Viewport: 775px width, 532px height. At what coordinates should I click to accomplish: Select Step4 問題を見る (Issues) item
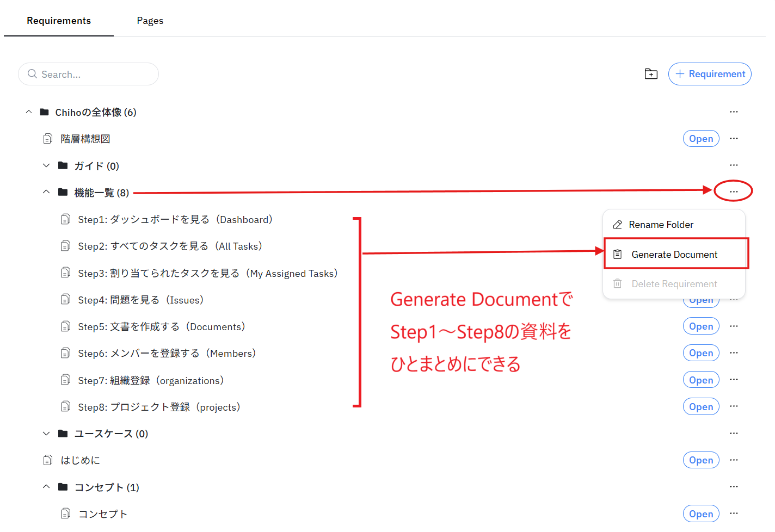coord(140,300)
